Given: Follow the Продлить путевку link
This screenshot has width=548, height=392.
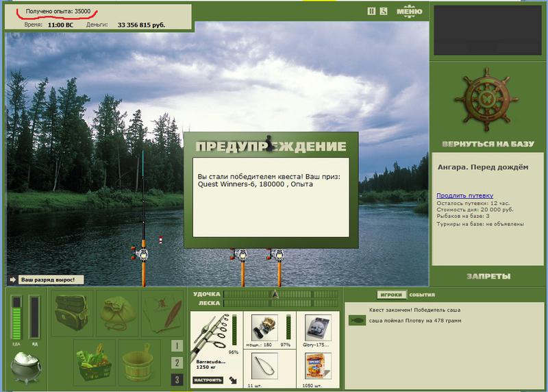Looking at the screenshot, I should (465, 195).
